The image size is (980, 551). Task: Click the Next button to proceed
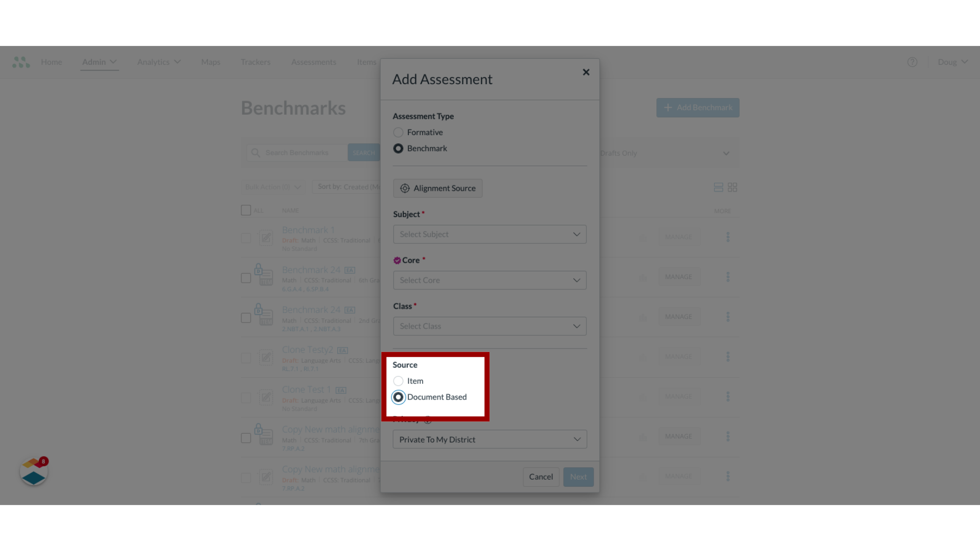[x=577, y=477]
